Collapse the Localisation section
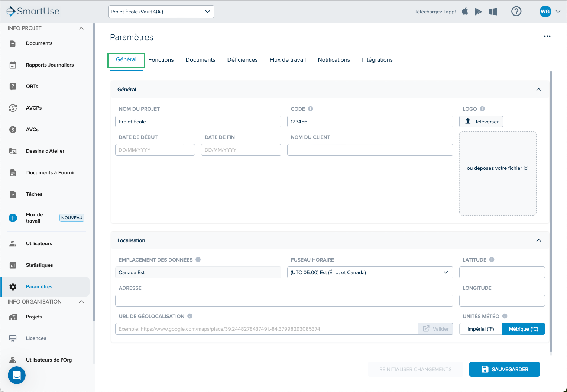The height and width of the screenshot is (392, 567). click(x=539, y=240)
